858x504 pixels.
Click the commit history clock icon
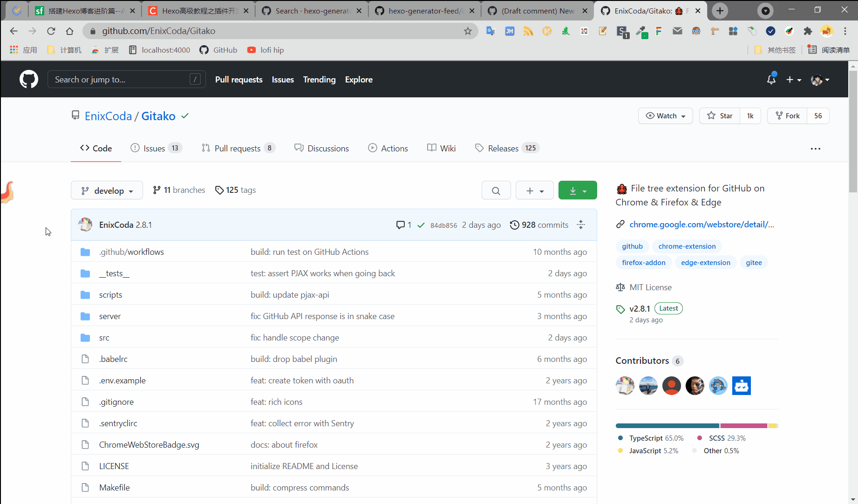tap(515, 225)
